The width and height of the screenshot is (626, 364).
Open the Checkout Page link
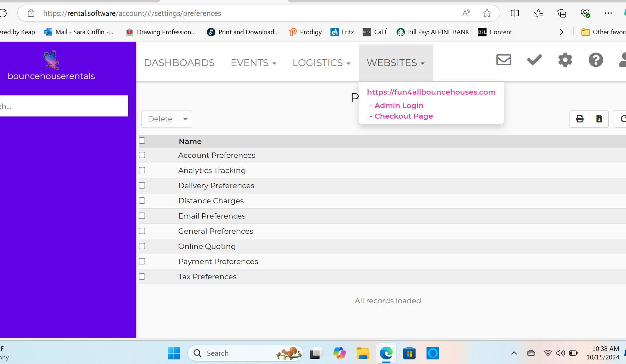click(x=403, y=116)
